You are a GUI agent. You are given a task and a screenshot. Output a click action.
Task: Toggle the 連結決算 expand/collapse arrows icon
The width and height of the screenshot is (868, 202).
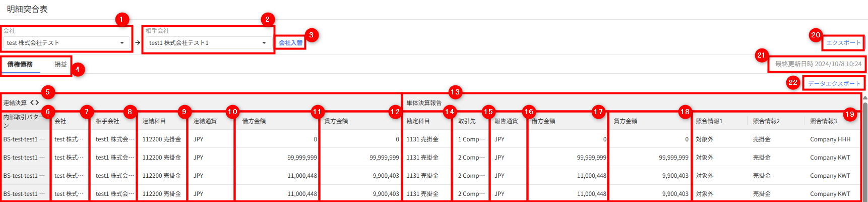pos(34,103)
